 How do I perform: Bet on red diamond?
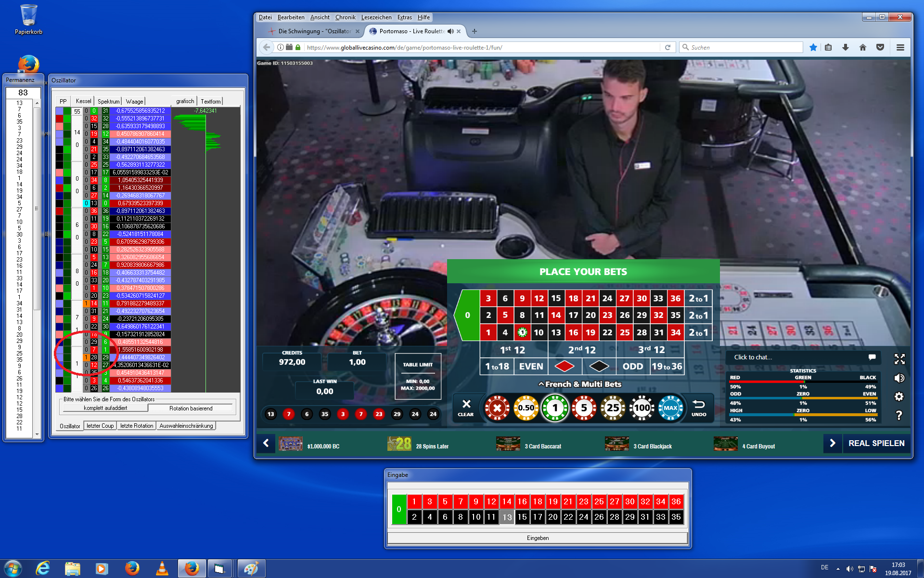click(565, 367)
